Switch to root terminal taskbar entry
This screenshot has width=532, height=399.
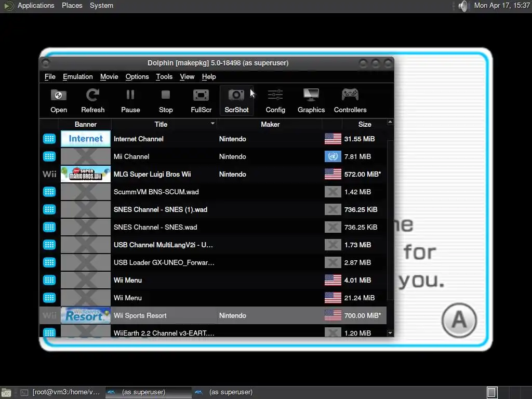tap(60, 392)
